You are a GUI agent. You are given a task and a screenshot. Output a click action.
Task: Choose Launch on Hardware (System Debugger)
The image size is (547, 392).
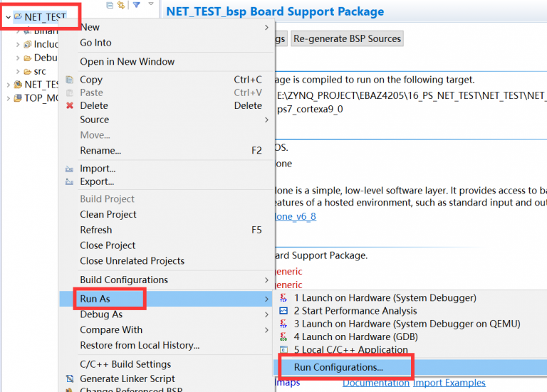pyautogui.click(x=385, y=298)
